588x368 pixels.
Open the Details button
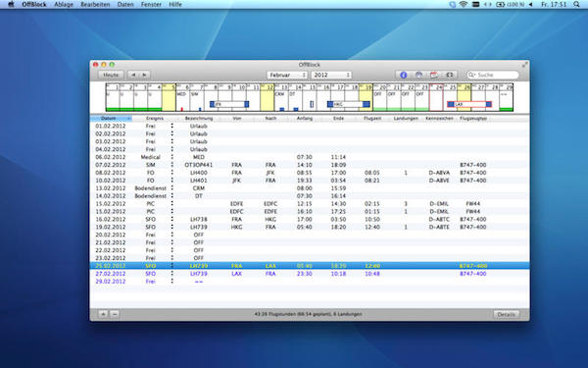(x=506, y=314)
